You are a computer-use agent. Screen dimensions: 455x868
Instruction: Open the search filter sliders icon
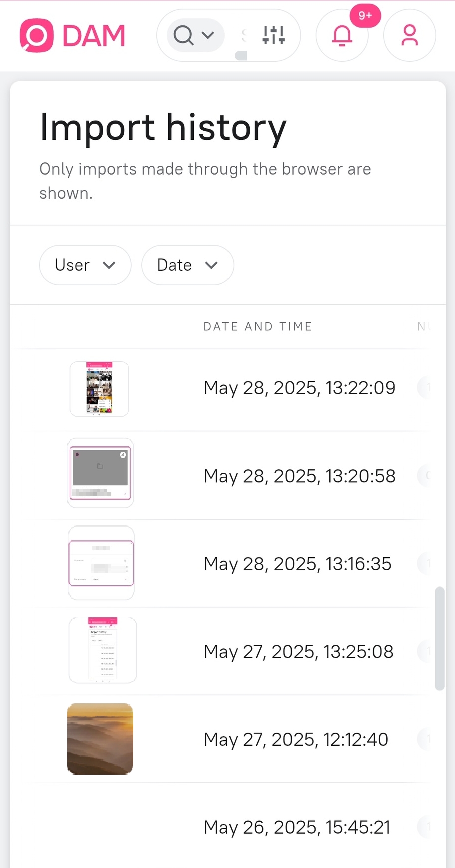[274, 35]
